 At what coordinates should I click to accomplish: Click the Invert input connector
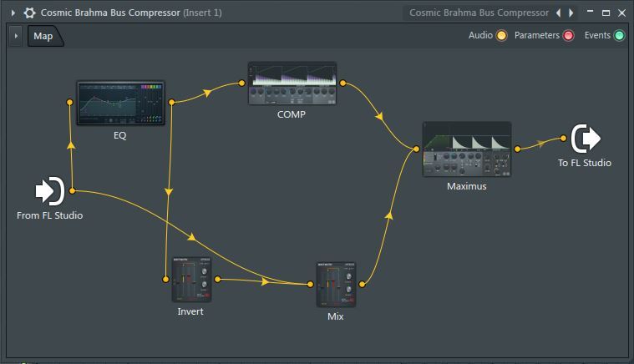tap(165, 279)
